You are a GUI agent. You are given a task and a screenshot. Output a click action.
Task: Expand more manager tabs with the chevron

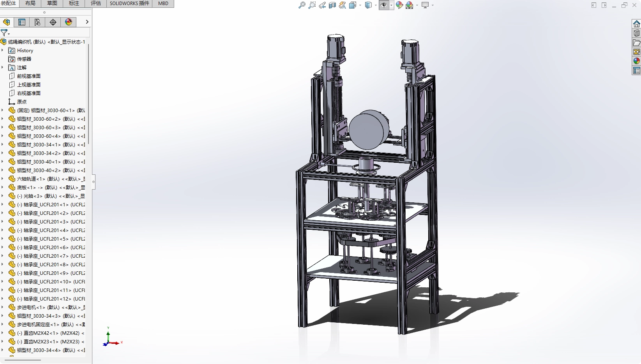[87, 22]
